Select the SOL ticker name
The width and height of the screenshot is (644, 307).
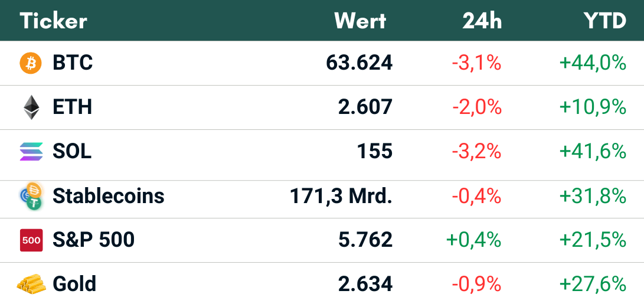(x=72, y=152)
